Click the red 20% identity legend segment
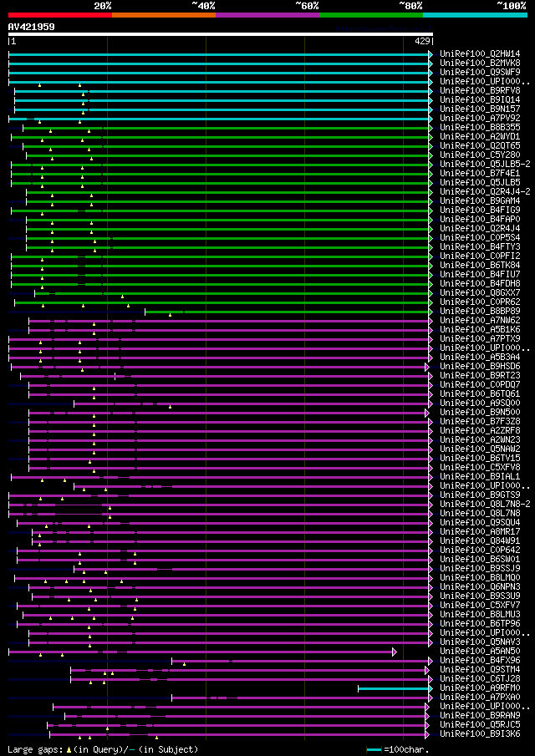535x756 pixels. point(60,15)
